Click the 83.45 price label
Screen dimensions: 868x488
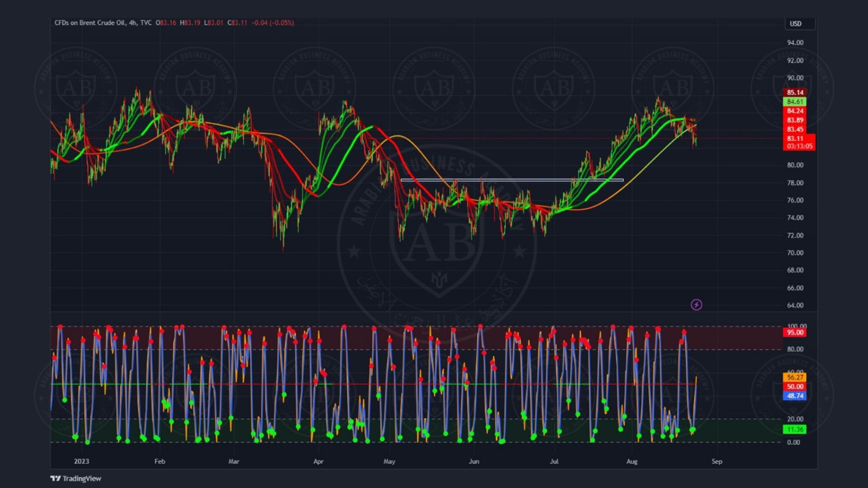(795, 130)
